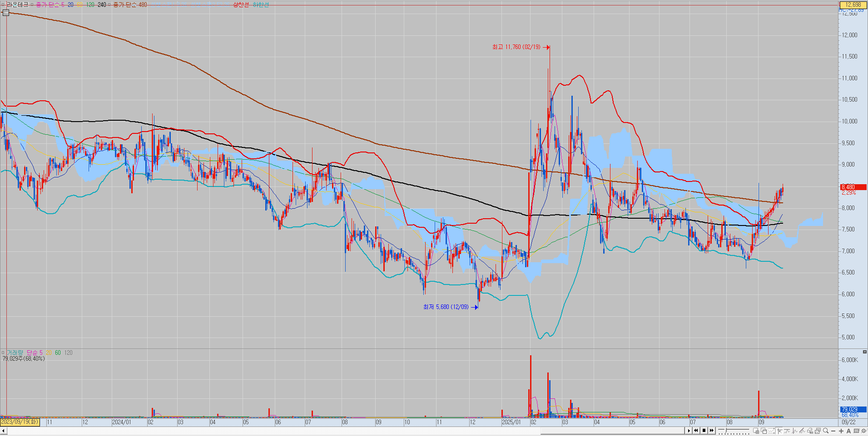Click the letter A text tool icon
Viewport: 868px width, 436px height.
click(x=848, y=431)
